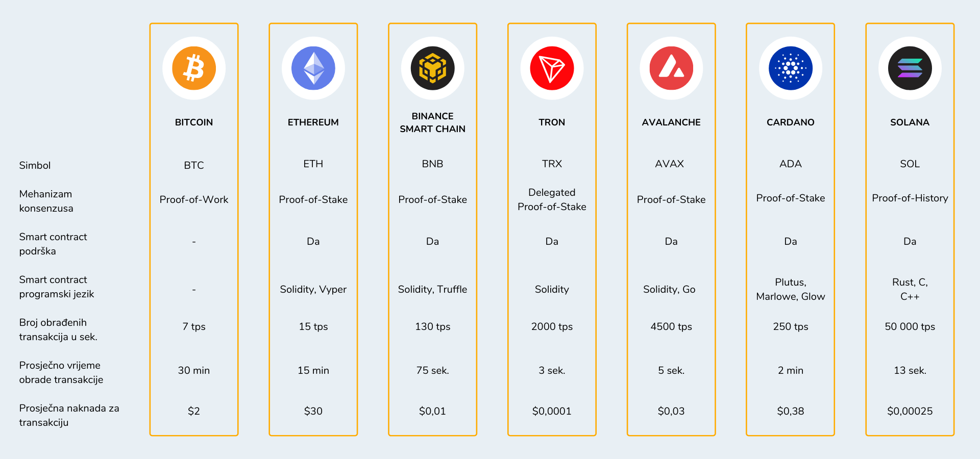Click the Proof-of-Work text under Bitcoin
This screenshot has width=980, height=459.
click(194, 199)
